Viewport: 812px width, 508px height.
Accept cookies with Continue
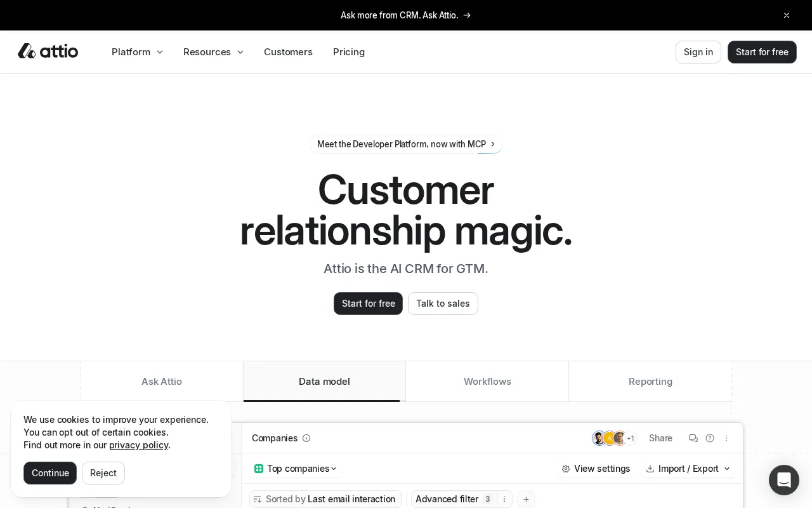(50, 473)
